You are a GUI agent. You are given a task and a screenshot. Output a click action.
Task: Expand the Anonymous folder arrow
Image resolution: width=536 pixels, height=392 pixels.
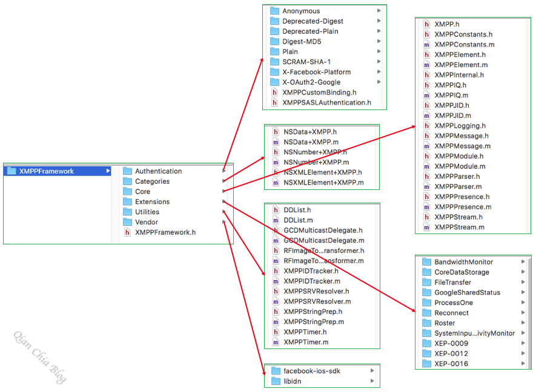379,10
